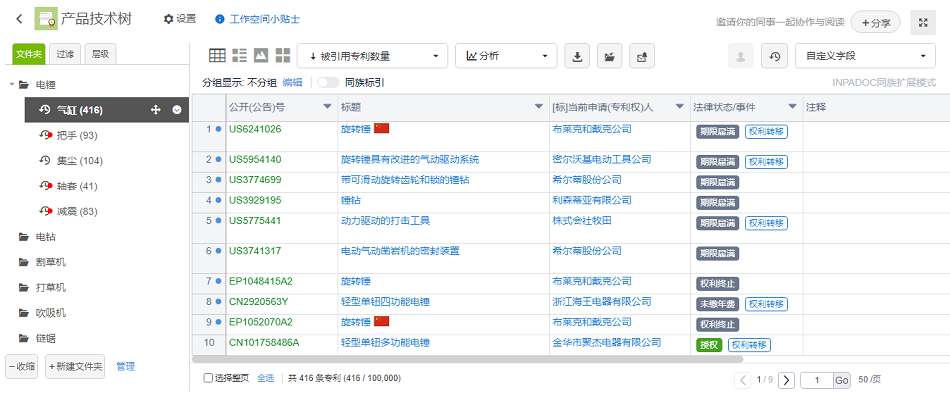Open 工作空间小贴士 tips link
The width and height of the screenshot is (950, 393).
click(257, 19)
